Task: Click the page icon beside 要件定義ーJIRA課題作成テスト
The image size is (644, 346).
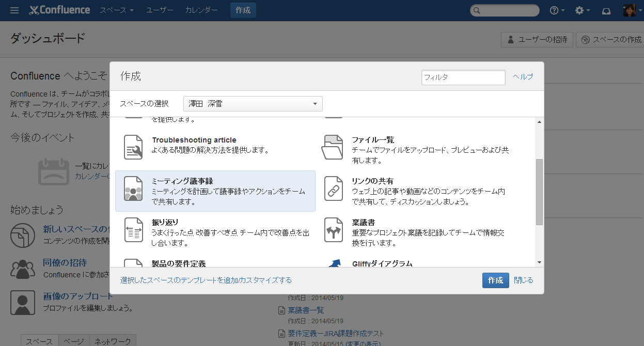Action: [281, 334]
